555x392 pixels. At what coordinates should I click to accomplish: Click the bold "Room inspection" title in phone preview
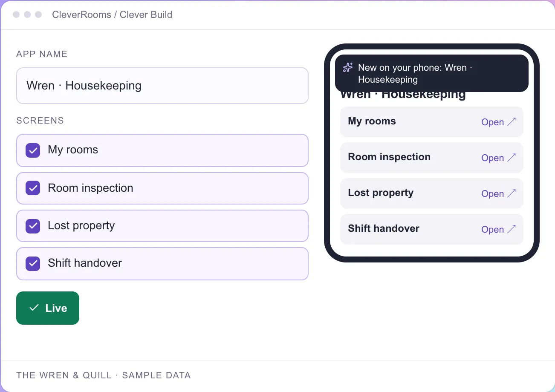[x=389, y=157]
